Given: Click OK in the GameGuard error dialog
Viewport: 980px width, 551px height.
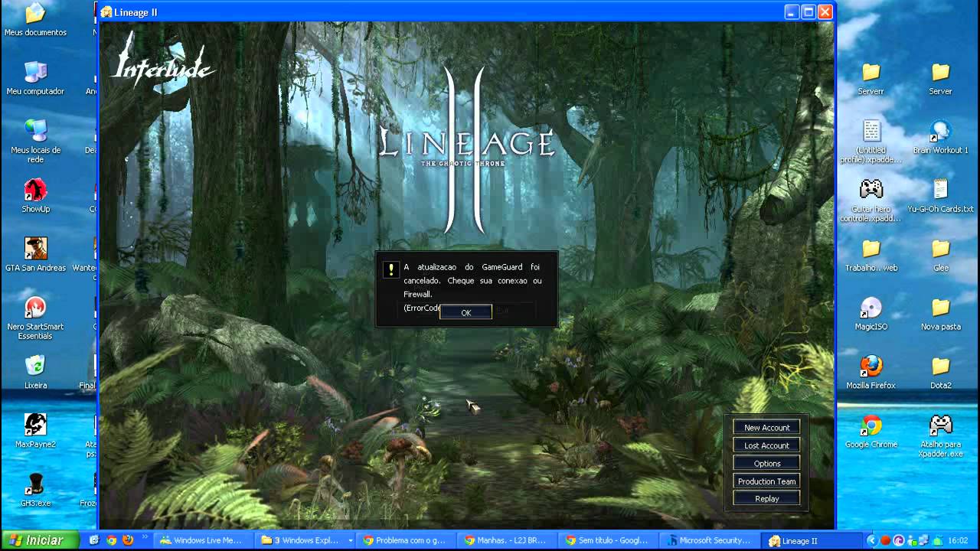Looking at the screenshot, I should click(465, 312).
